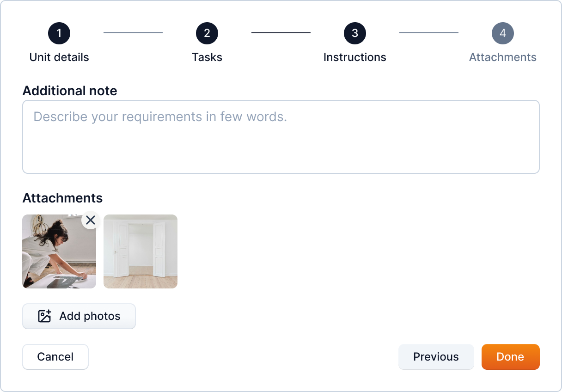This screenshot has height=392, width=562.
Task: Open the white double doors thumbnail
Action: click(140, 251)
